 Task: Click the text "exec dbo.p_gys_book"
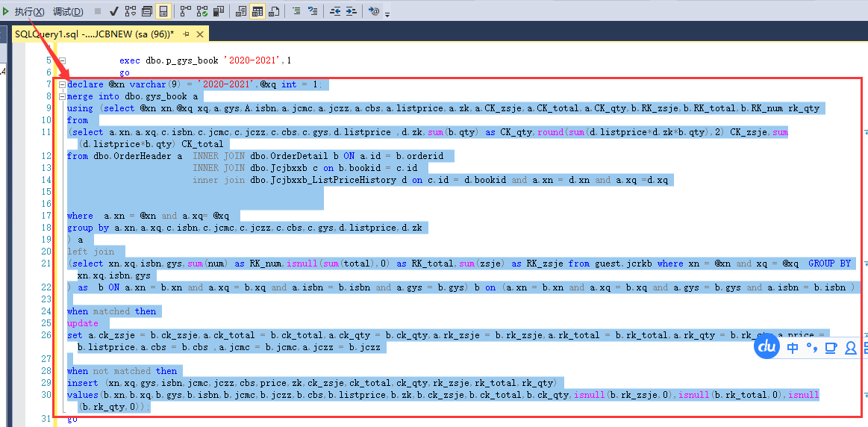click(169, 60)
